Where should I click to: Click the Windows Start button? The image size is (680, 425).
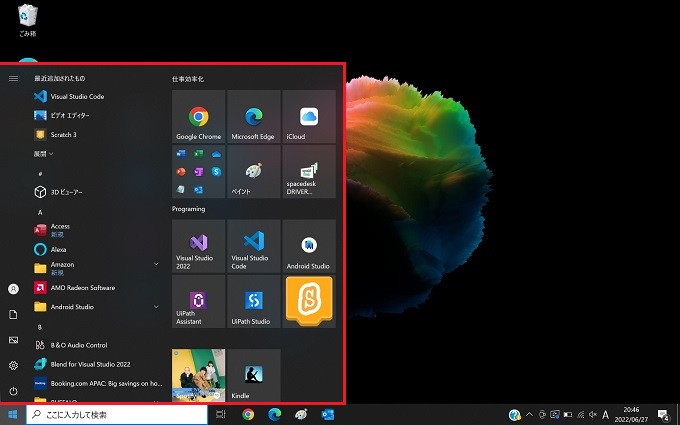(x=13, y=415)
